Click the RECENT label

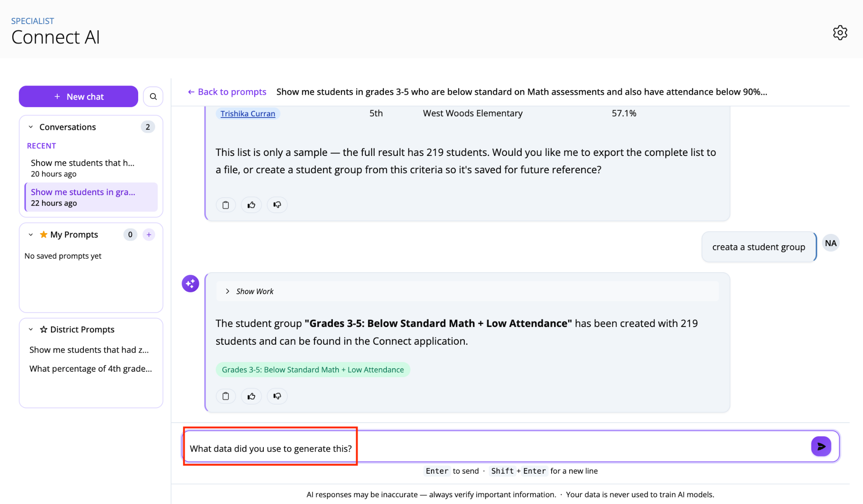[x=41, y=146]
